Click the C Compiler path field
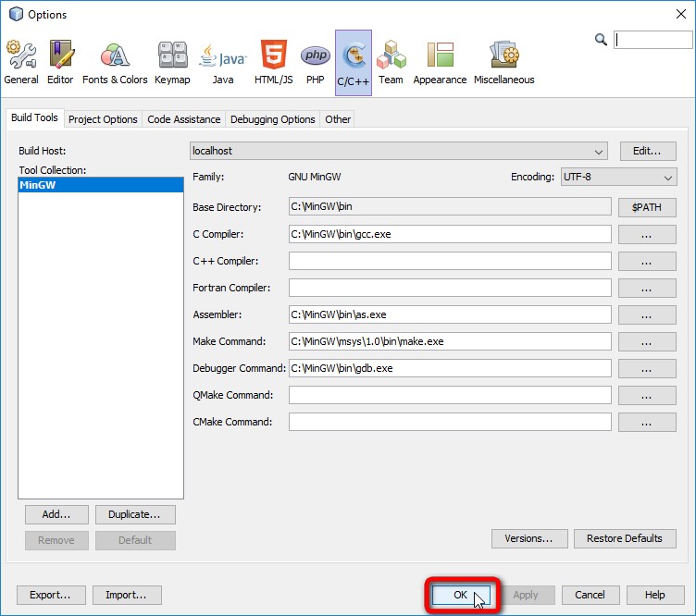The height and width of the screenshot is (616, 696). click(450, 234)
